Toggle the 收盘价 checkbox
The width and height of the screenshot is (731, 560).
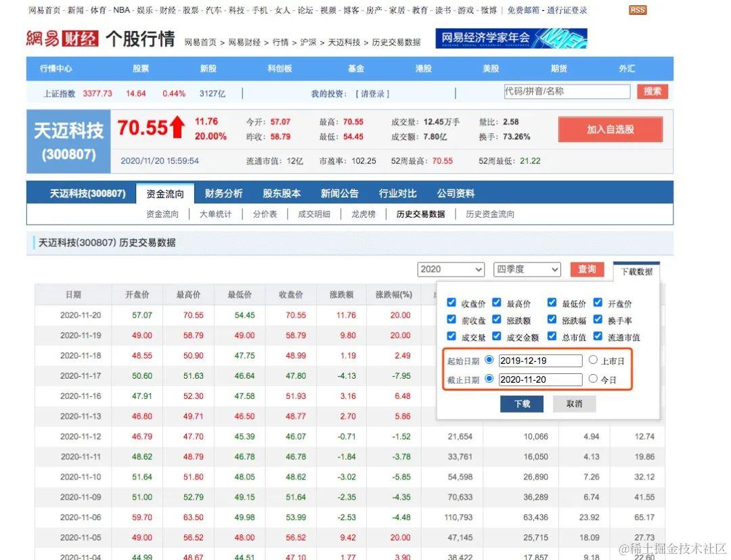point(451,302)
